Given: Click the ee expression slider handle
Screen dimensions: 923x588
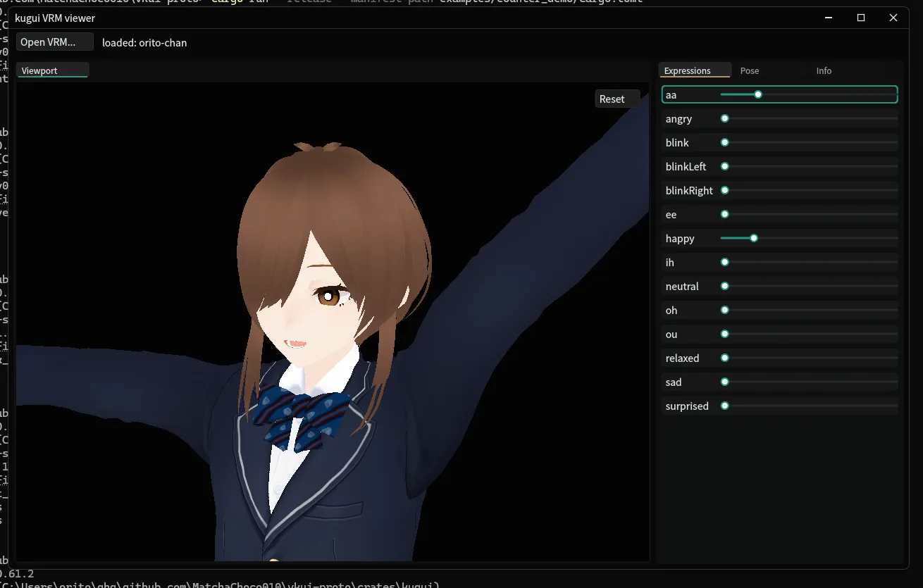Looking at the screenshot, I should point(724,215).
